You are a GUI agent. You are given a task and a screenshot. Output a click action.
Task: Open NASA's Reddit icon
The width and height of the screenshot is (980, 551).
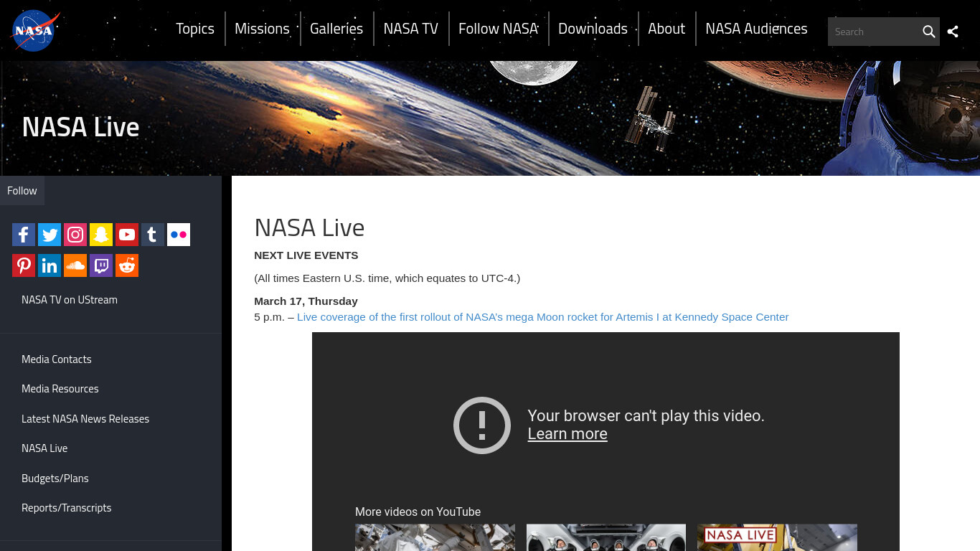127,265
